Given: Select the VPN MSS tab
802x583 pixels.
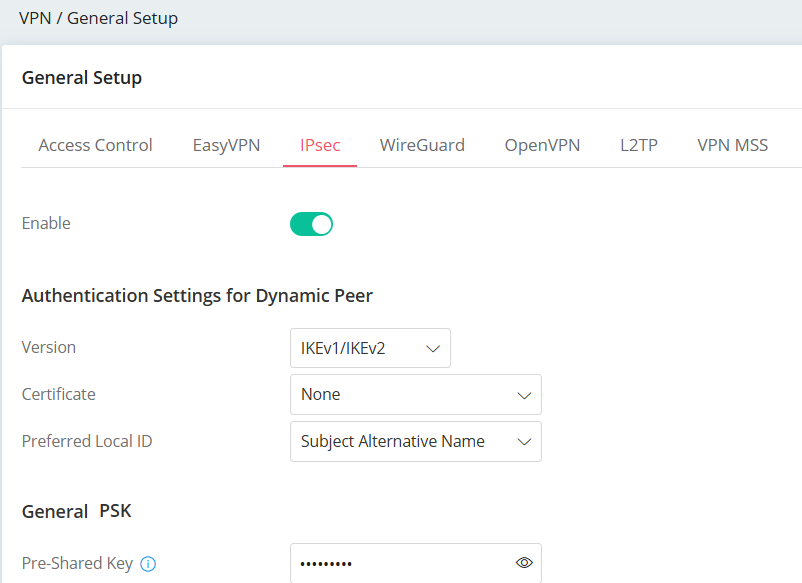Looking at the screenshot, I should tap(732, 145).
